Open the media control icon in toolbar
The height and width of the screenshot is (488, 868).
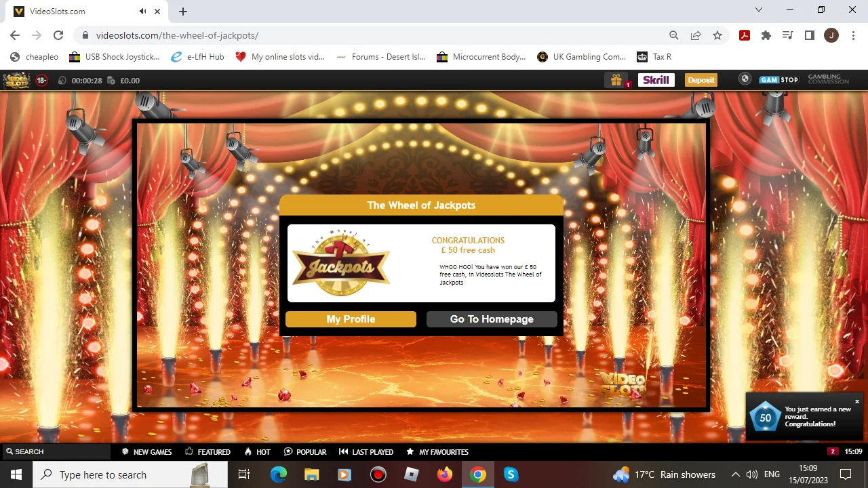787,35
